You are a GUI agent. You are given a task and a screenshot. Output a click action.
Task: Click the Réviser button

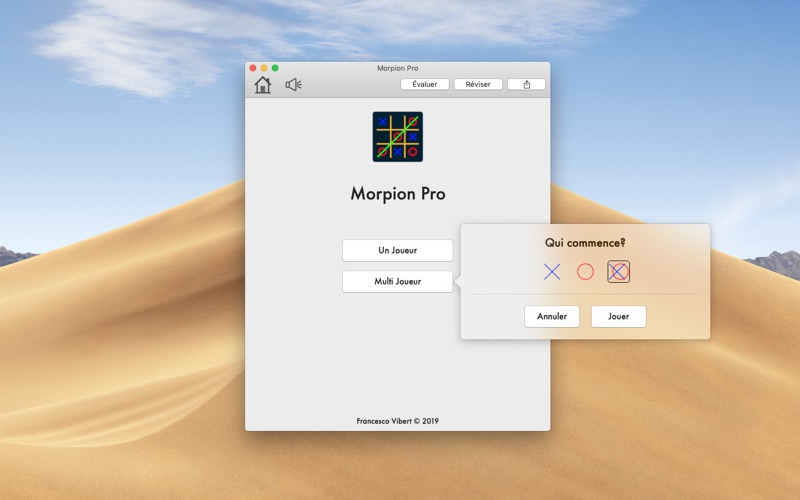(x=478, y=85)
